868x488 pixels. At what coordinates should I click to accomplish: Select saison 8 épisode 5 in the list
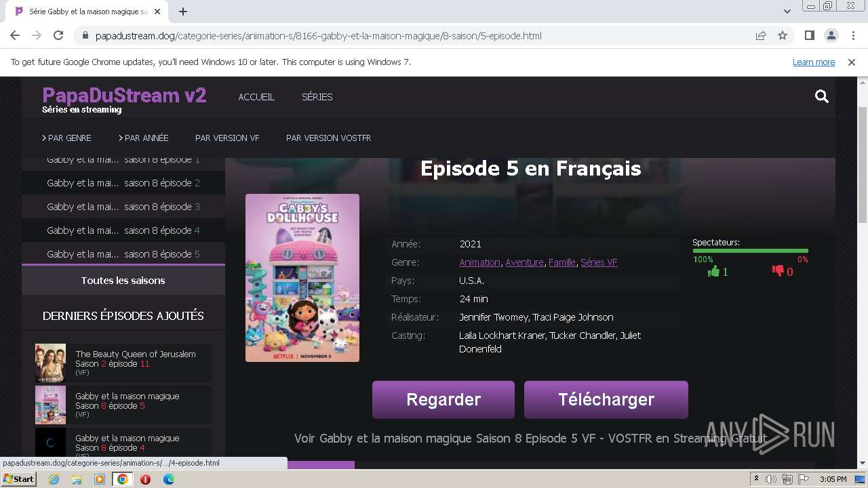(123, 254)
